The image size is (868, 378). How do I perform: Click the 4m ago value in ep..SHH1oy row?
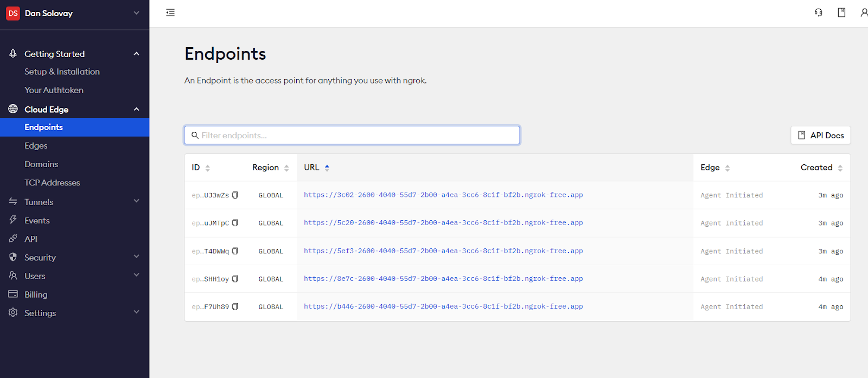click(x=831, y=279)
